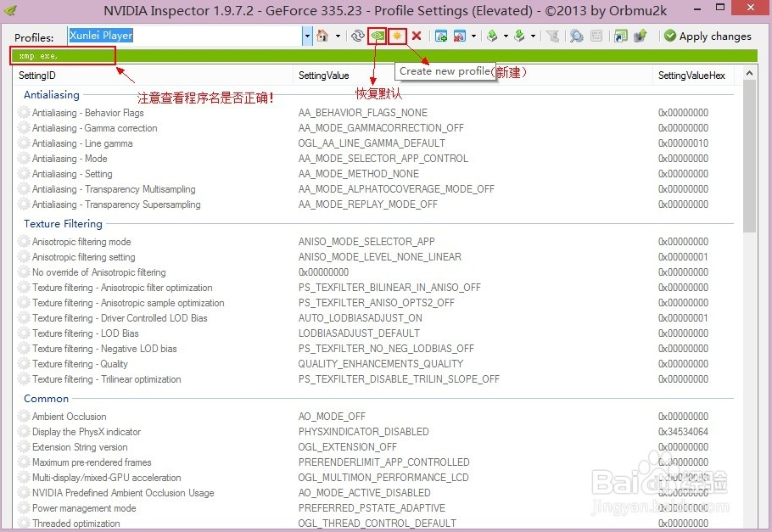The height and width of the screenshot is (532, 772).
Task: Select NVIDIA Predefined Ambient Occlusion Usage
Action: [123, 493]
